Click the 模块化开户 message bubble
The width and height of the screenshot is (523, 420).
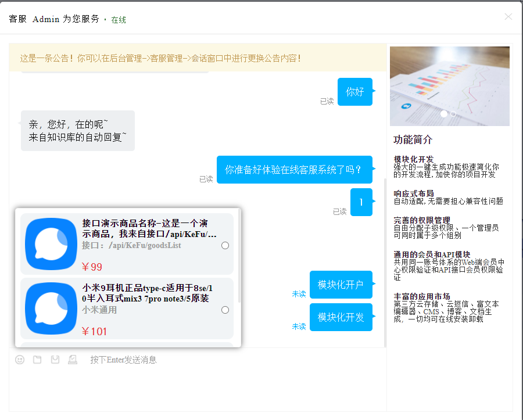(x=341, y=285)
